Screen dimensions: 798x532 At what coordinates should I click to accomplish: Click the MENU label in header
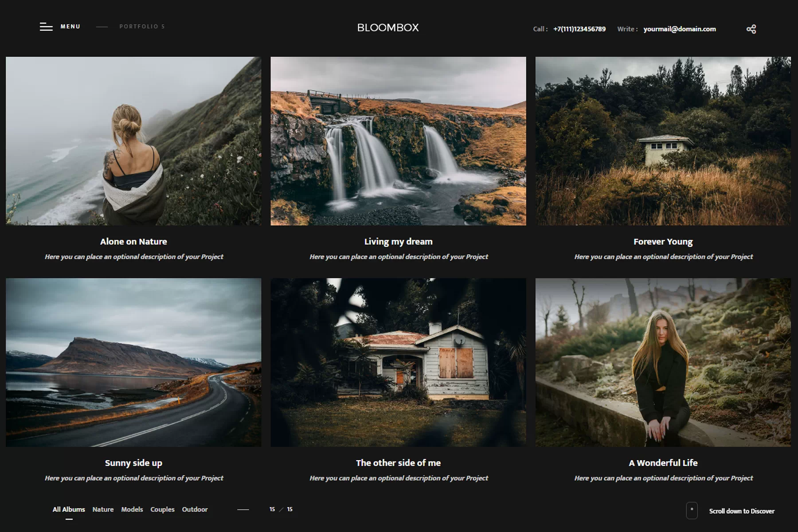[70, 27]
